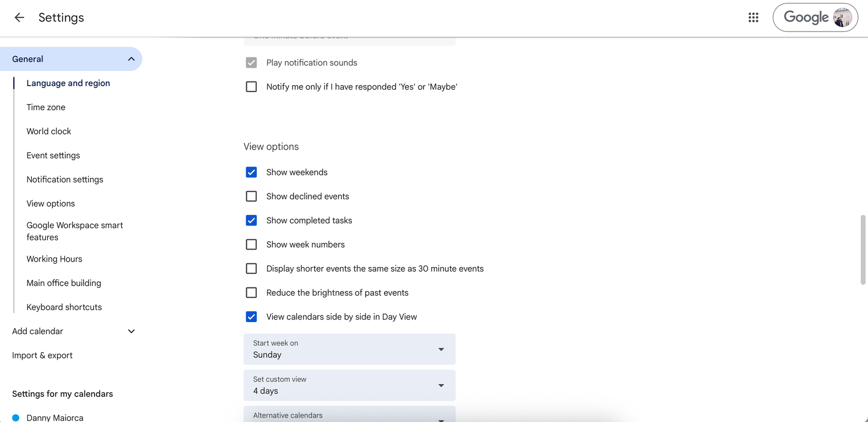Click the account profile avatar
Screen dimensions: 868x422
[x=842, y=17]
